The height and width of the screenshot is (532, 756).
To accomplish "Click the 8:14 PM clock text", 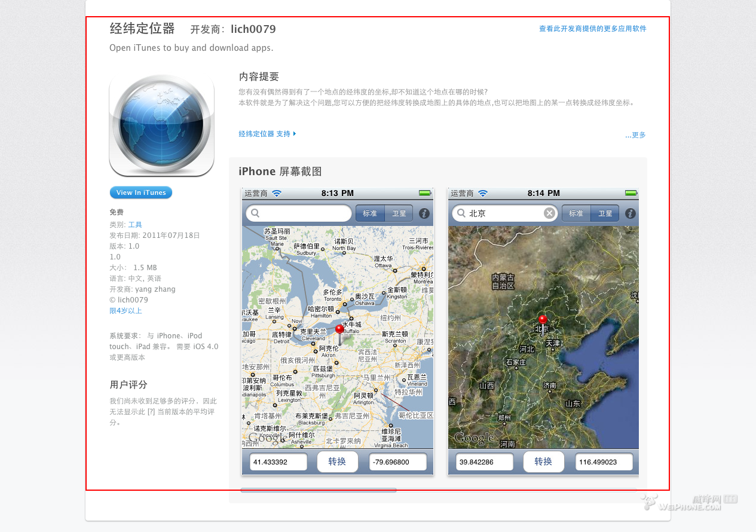I will tap(544, 193).
